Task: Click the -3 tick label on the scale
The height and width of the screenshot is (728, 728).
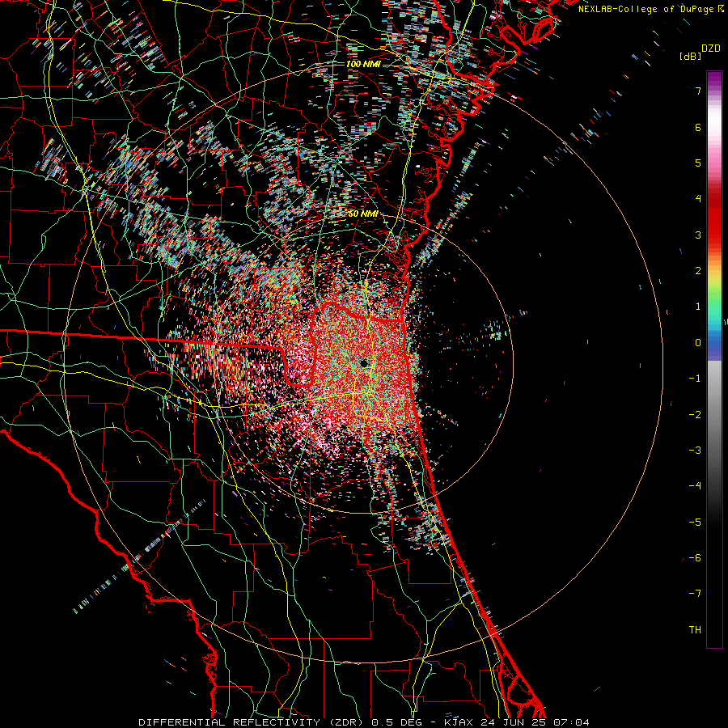Action: pos(695,451)
